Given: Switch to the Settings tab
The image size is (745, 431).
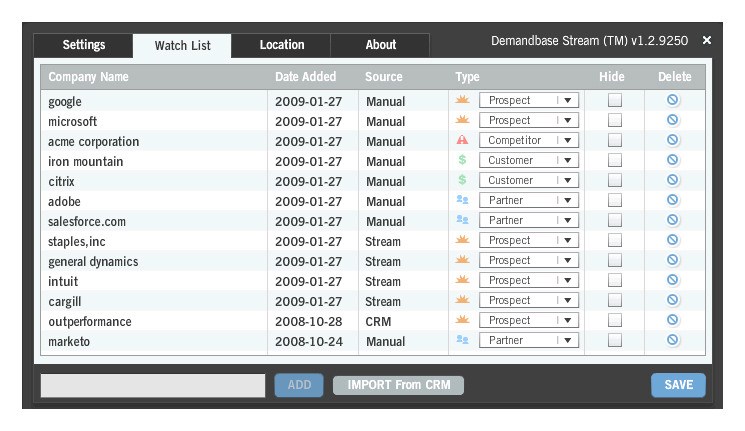Looking at the screenshot, I should [84, 45].
